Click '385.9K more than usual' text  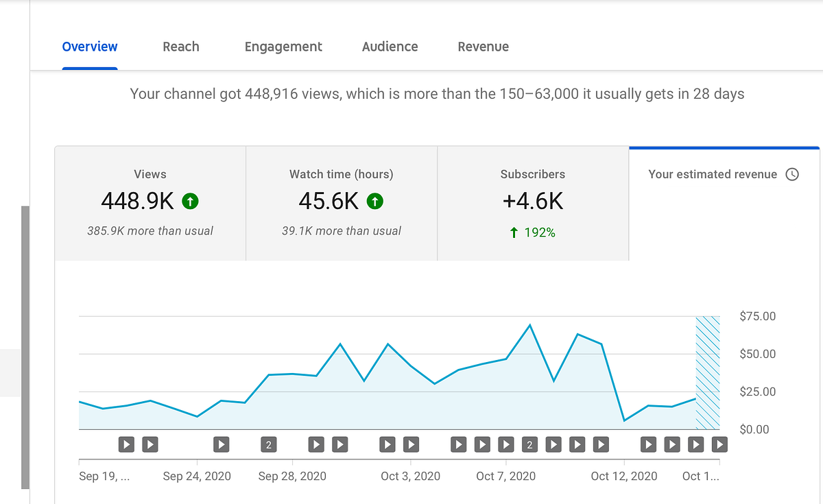(150, 231)
